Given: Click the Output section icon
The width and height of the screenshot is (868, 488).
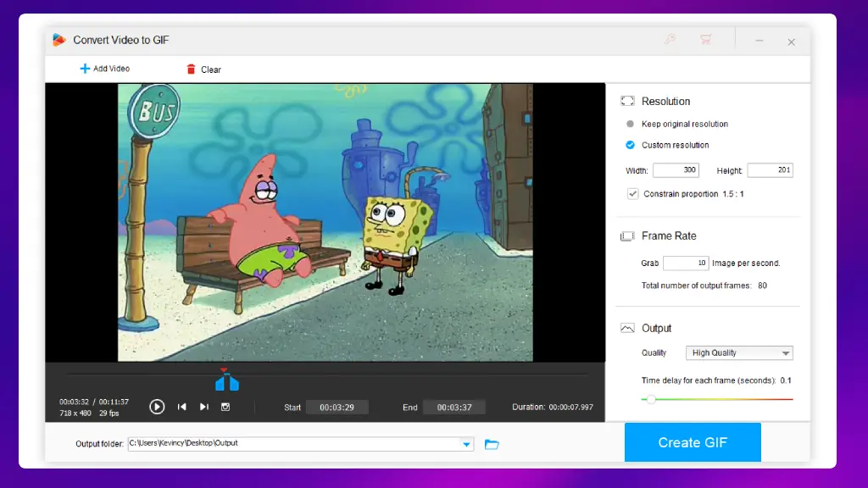Looking at the screenshot, I should pos(627,328).
